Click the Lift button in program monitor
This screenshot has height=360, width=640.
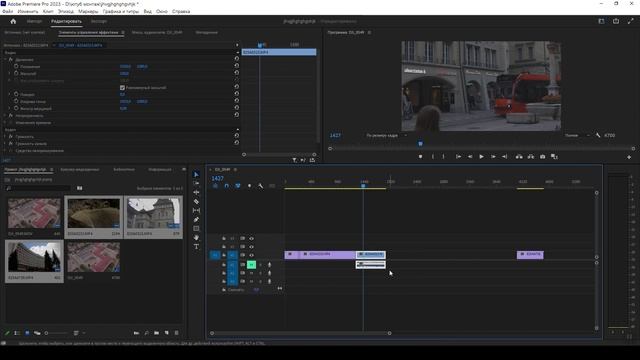point(519,157)
